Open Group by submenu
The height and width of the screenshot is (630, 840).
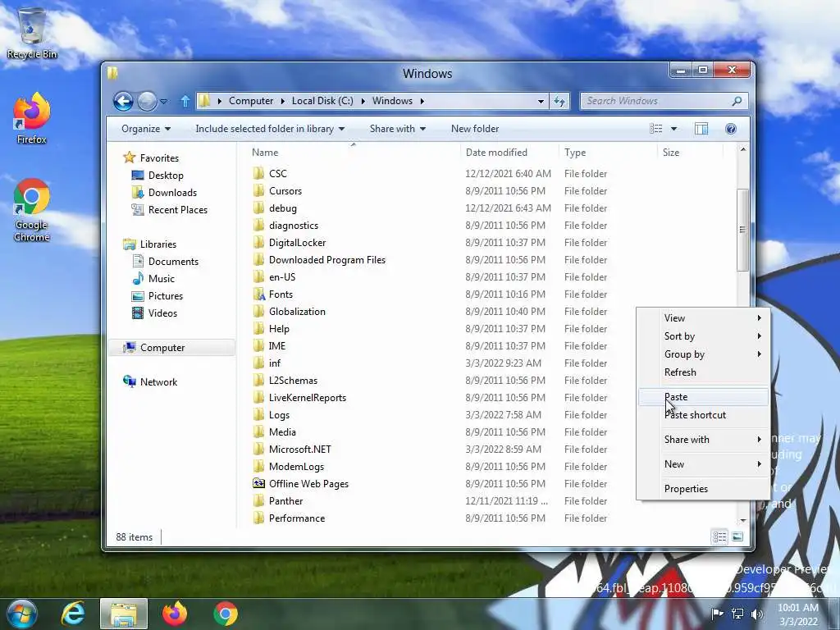(703, 354)
